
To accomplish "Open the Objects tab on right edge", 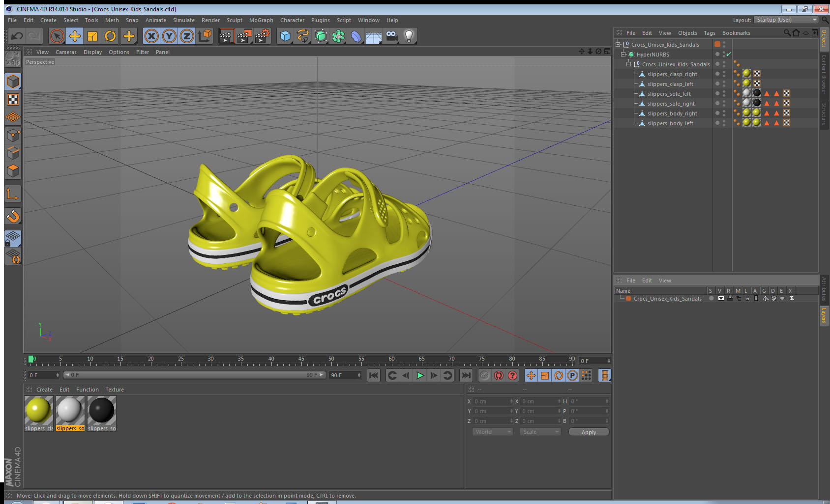I will 824,38.
